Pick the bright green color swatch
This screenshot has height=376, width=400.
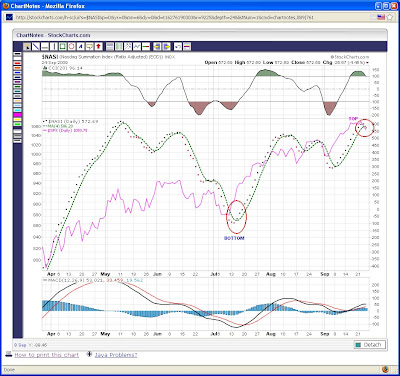coord(18,124)
